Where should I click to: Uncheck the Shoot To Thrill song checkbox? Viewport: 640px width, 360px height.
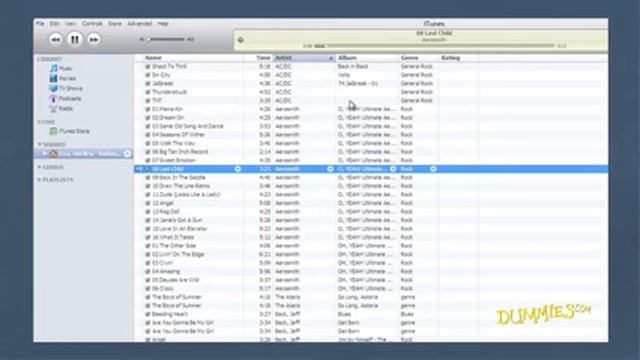(148, 66)
